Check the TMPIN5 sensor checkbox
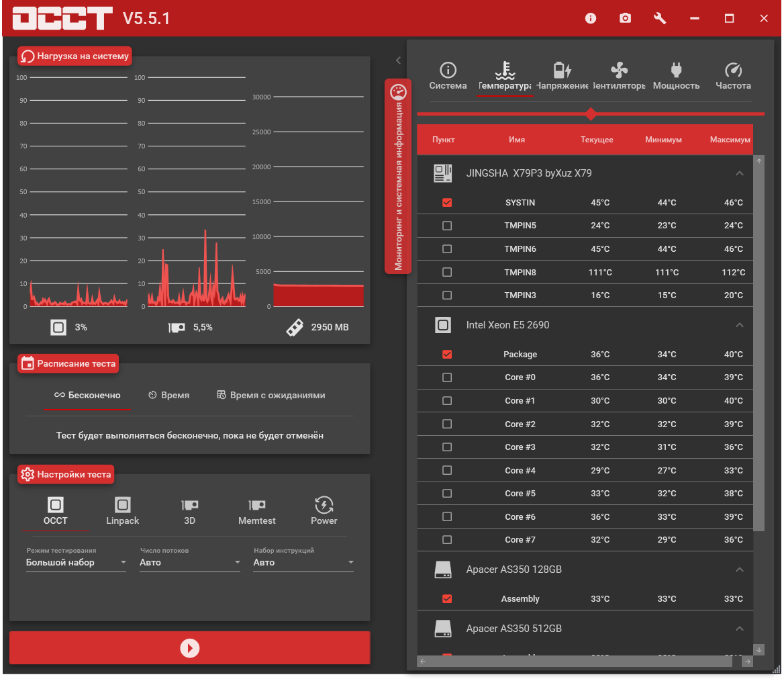The width and height of the screenshot is (784, 683). 447,226
